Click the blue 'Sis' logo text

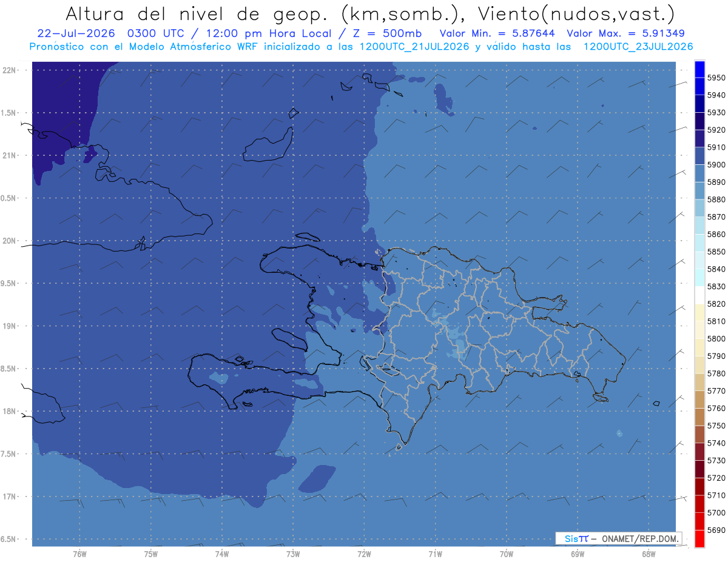(571, 539)
